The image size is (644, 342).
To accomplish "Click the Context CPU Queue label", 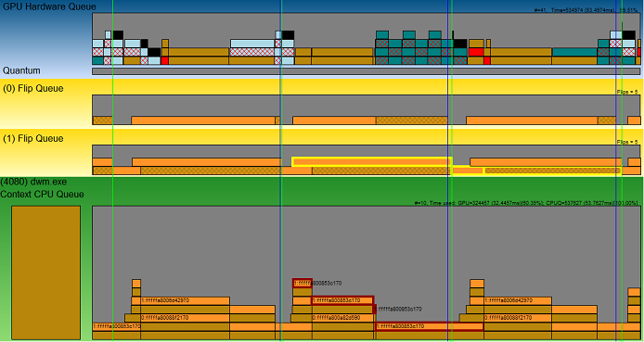I will tap(43, 194).
